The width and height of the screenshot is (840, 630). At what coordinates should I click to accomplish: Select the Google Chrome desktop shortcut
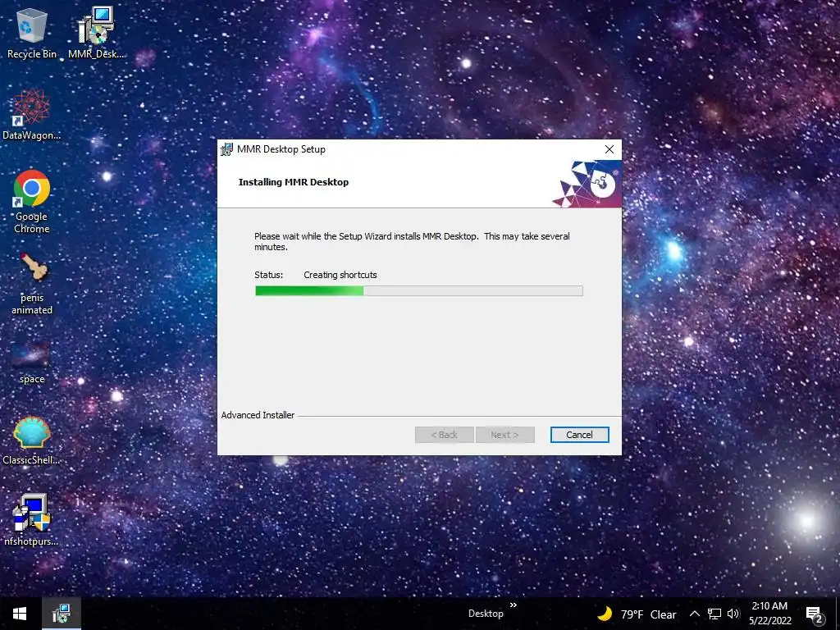click(32, 202)
